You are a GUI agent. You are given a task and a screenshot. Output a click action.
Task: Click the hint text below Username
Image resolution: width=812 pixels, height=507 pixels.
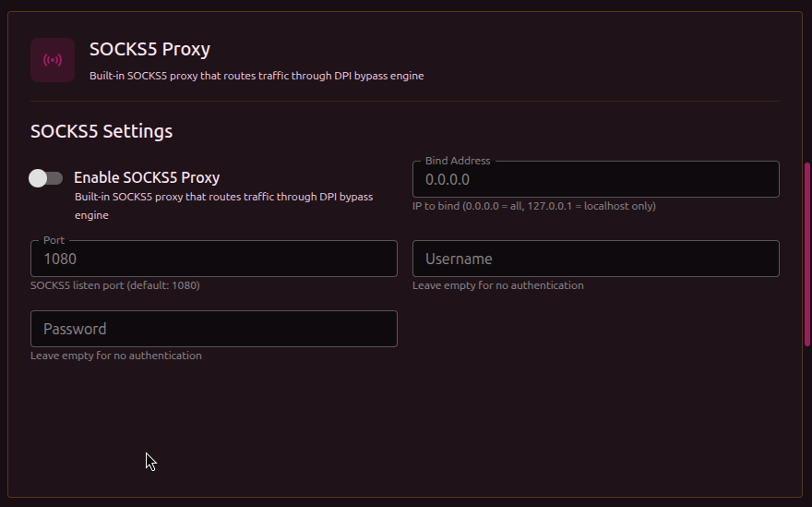click(497, 285)
